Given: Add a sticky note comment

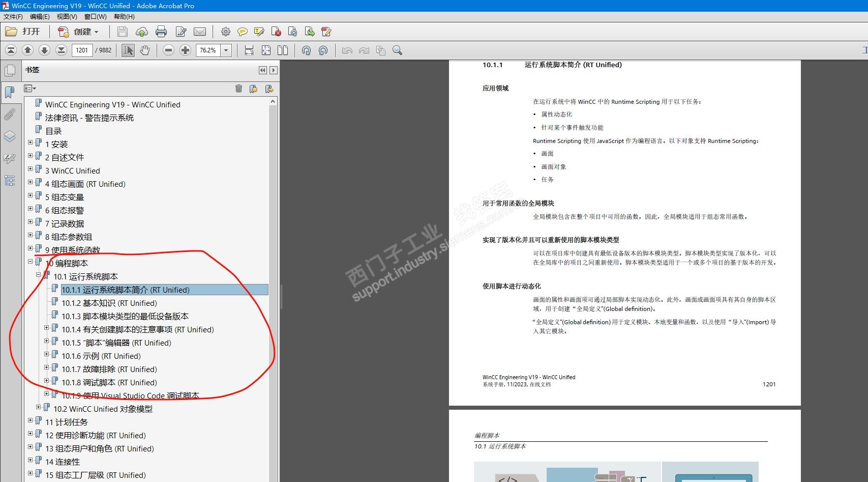Looking at the screenshot, I should tap(243, 32).
